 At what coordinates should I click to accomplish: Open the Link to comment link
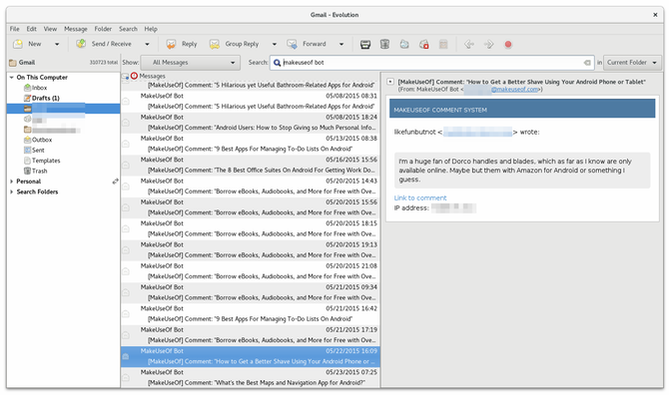420,198
